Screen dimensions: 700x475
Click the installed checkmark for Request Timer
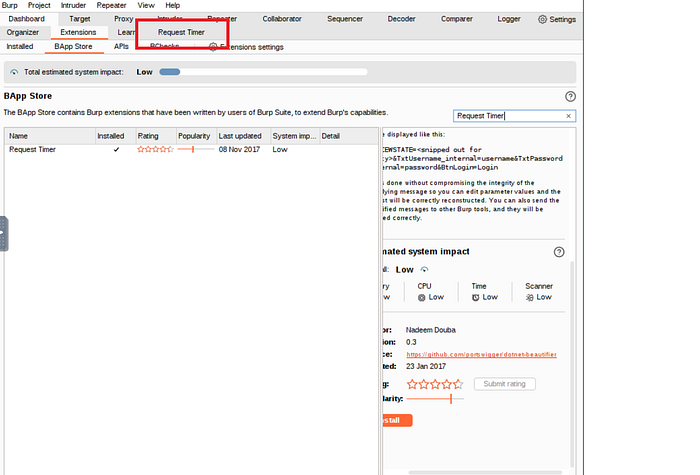coord(116,150)
